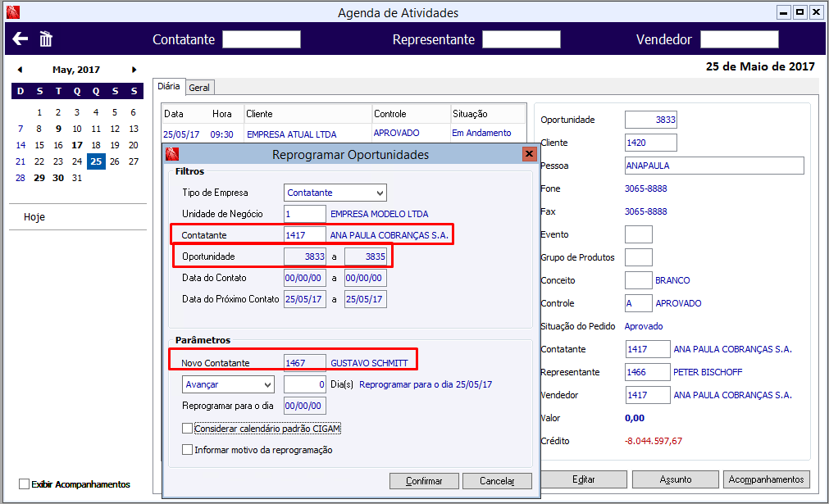Click the trash can delete icon
Image resolution: width=829 pixels, height=504 pixels.
pos(46,39)
